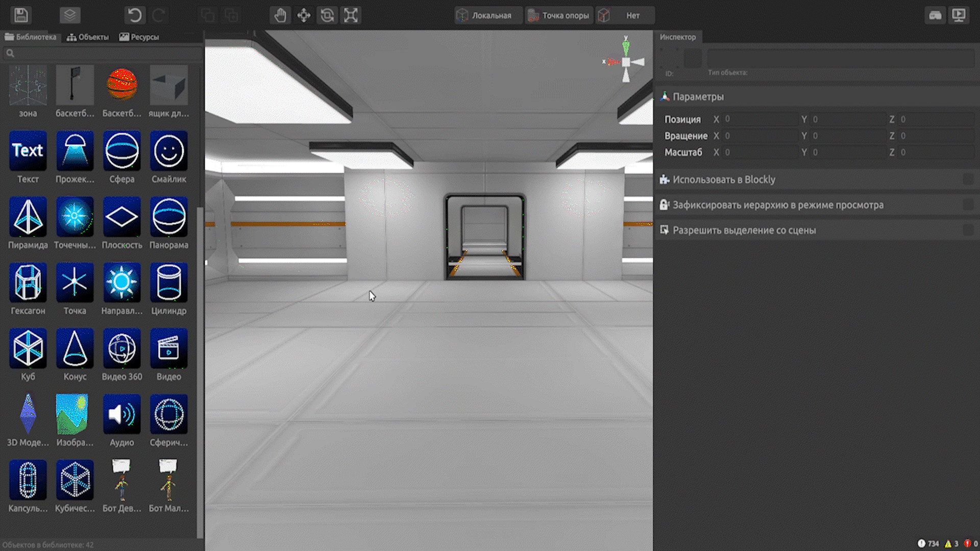Launch VR headset view mode

point(935,15)
